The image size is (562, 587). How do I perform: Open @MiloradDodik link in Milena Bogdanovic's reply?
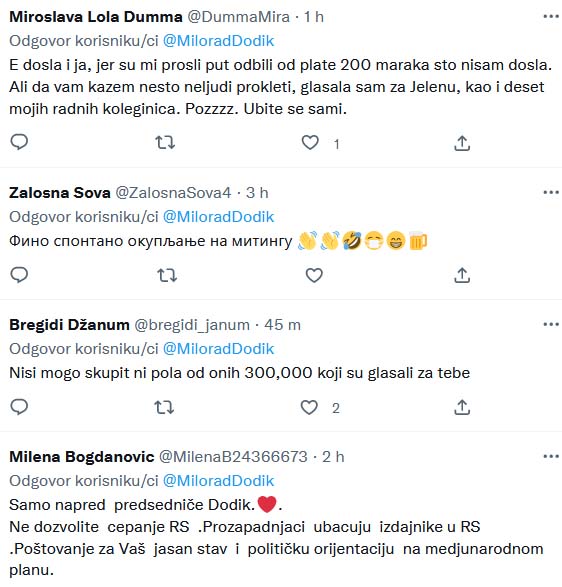(218, 481)
